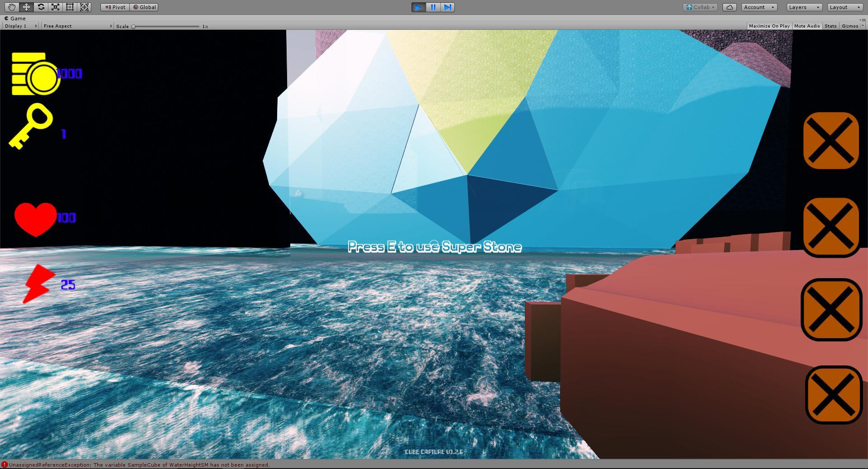868x469 pixels.
Task: Click the health value 100 text
Action: [x=66, y=218]
